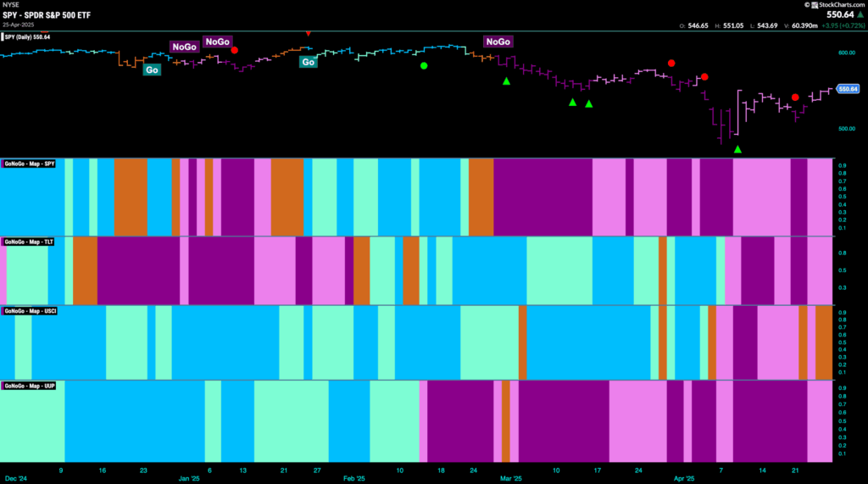The height and width of the screenshot is (484, 868).
Task: Open the SPY (Daily) 550.64 legend label
Action: [27, 37]
